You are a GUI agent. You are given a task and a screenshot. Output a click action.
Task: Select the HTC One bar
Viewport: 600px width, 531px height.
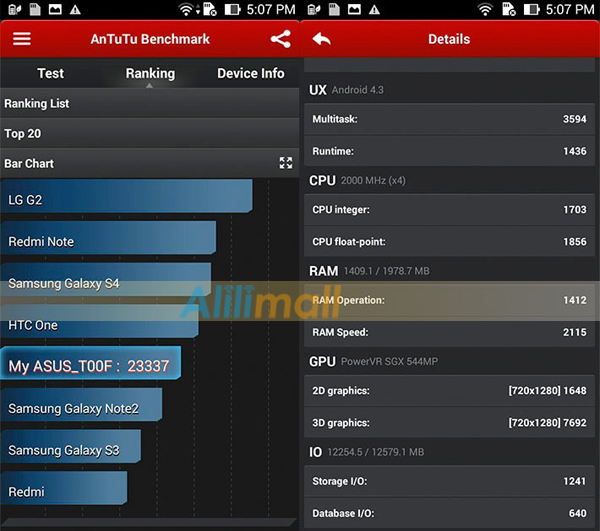(99, 321)
